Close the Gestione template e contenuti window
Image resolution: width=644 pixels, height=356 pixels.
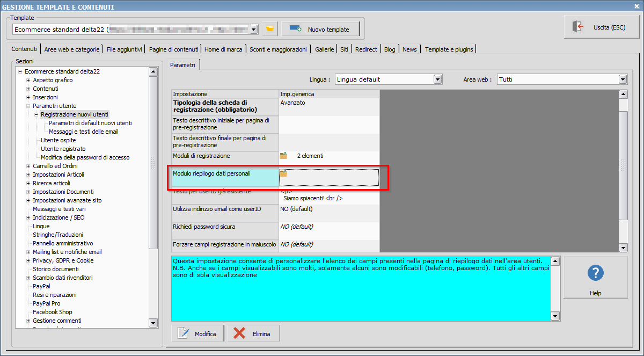[x=638, y=6]
